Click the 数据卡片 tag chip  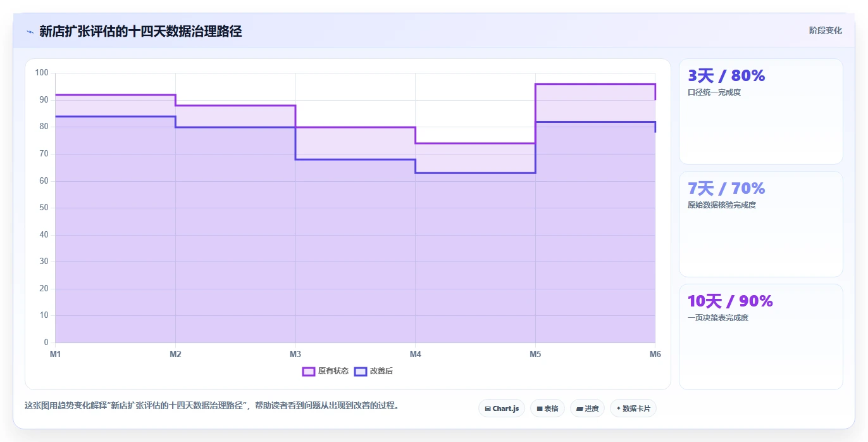pyautogui.click(x=633, y=408)
